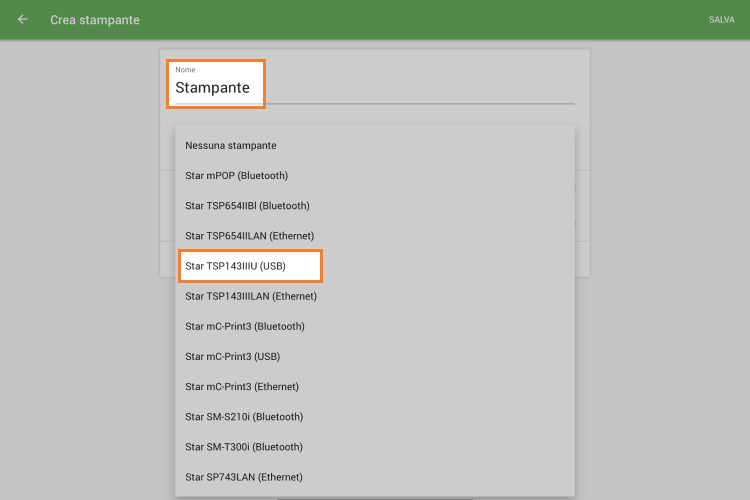The width and height of the screenshot is (750, 500).
Task: Click the small Nome label above the field
Action: [x=185, y=70]
